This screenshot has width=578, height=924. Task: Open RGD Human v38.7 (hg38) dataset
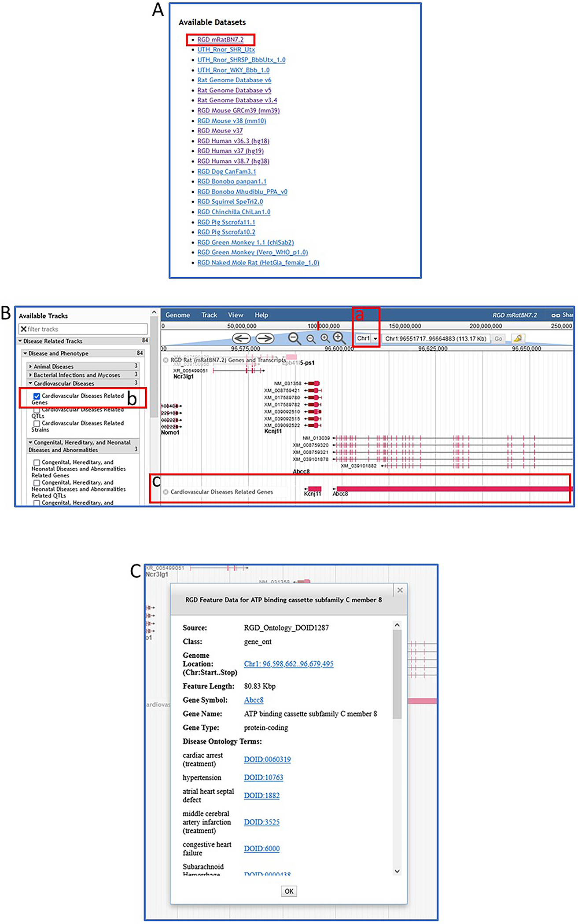233,161
